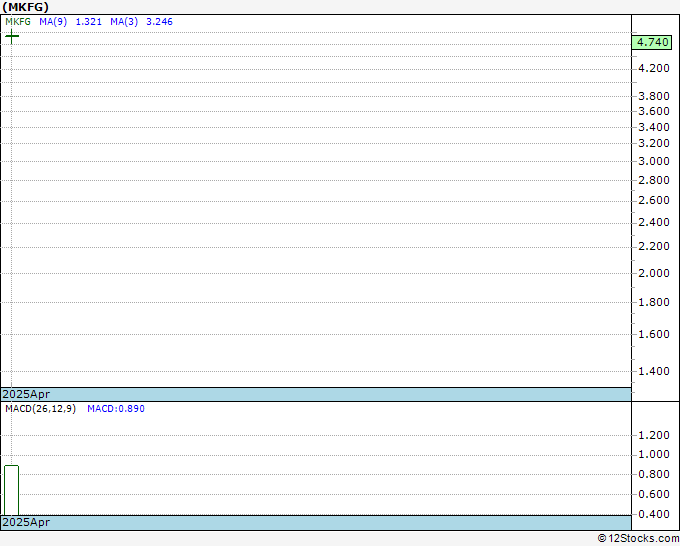The height and width of the screenshot is (546, 680).
Task: Open the 12Stocks.com copyright link
Action: (638, 538)
